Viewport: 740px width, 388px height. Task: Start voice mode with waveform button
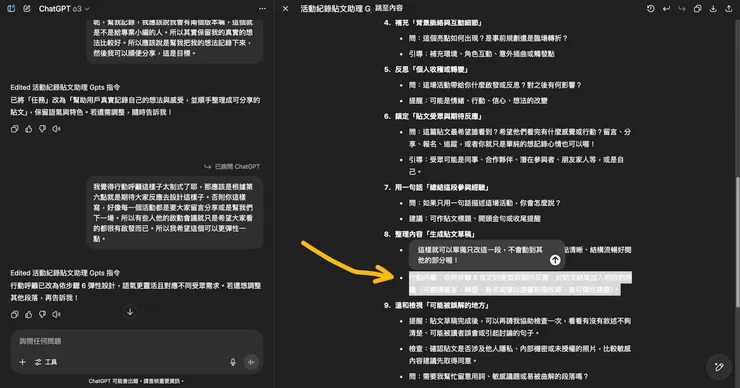click(x=251, y=362)
